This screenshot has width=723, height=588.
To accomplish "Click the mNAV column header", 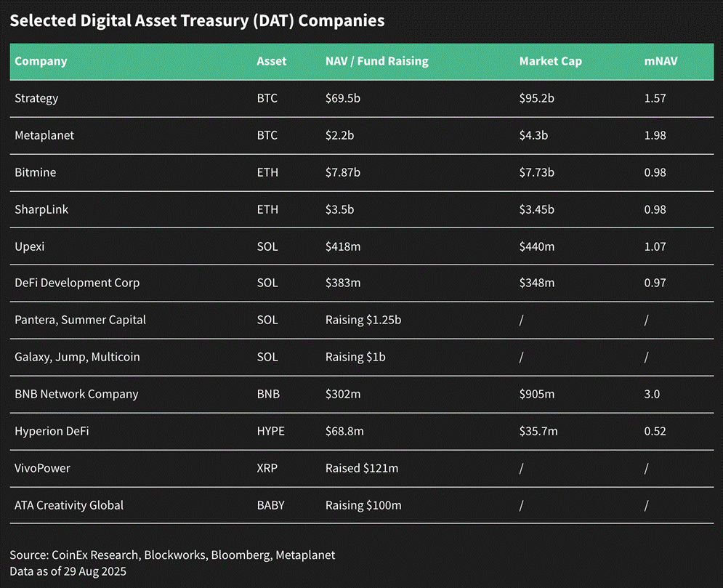I will (x=661, y=61).
